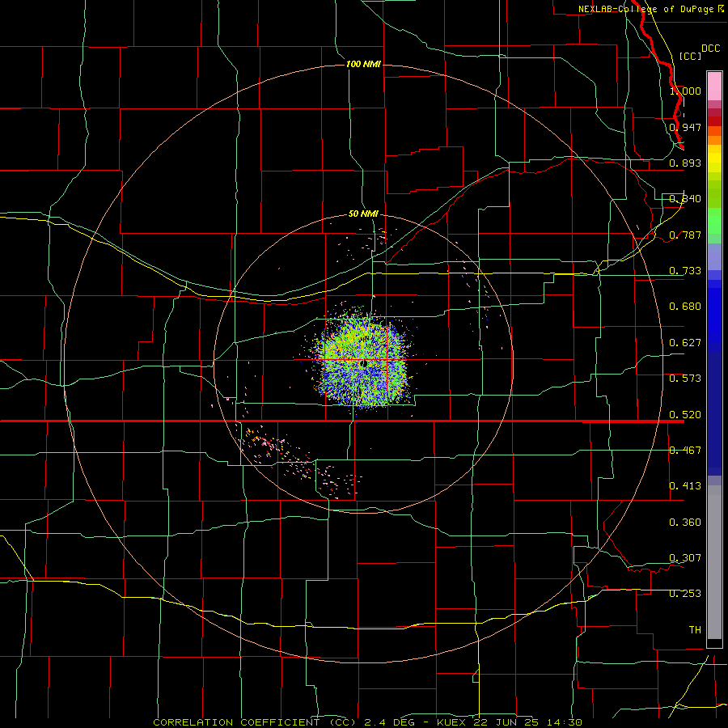Viewport: 728px width, 728px height.
Task: Select the gray lower segment of color bar
Action: click(714, 562)
